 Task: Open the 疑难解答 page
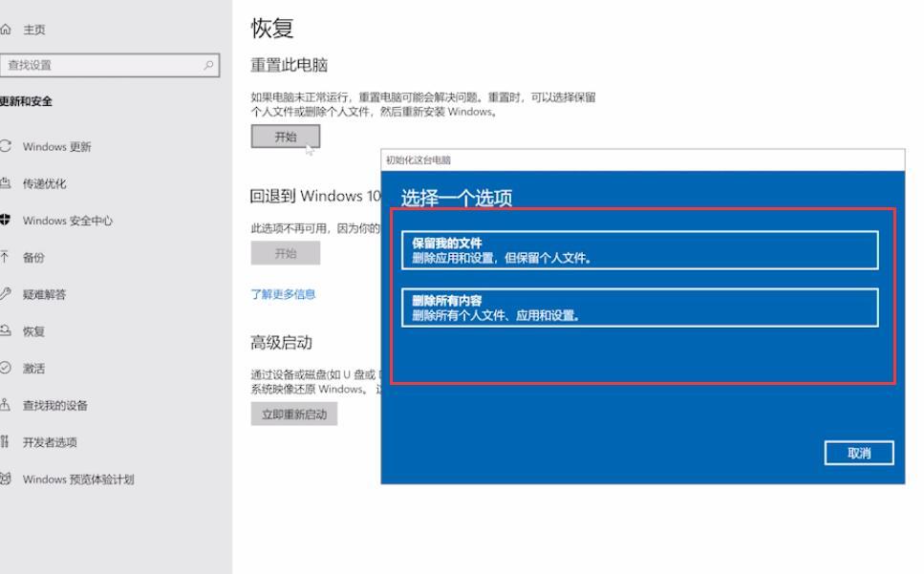(x=45, y=294)
